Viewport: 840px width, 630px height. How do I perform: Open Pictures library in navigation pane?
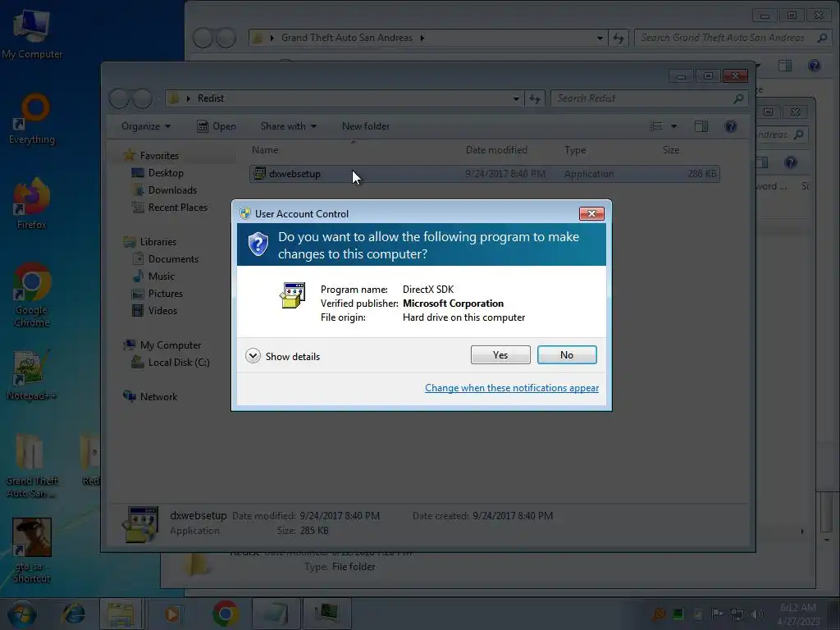165,294
